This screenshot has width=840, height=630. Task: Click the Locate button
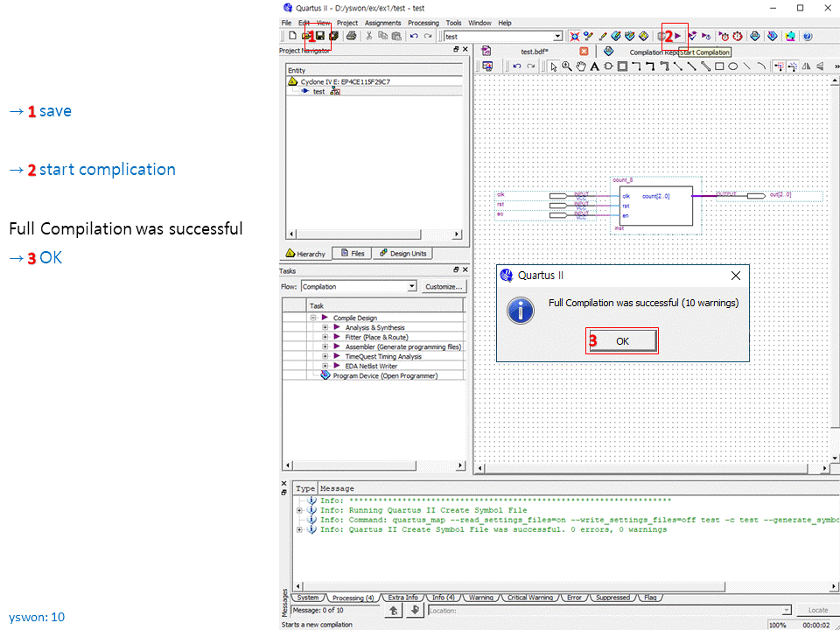(x=817, y=610)
